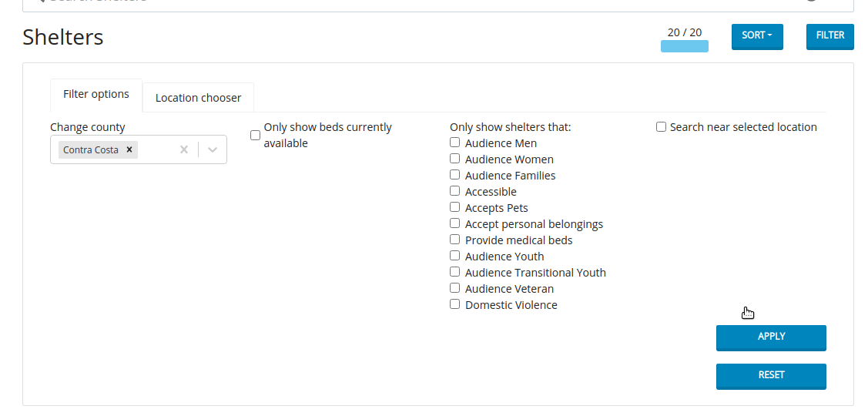Tick the Accepts Pets checkbox

[454, 207]
